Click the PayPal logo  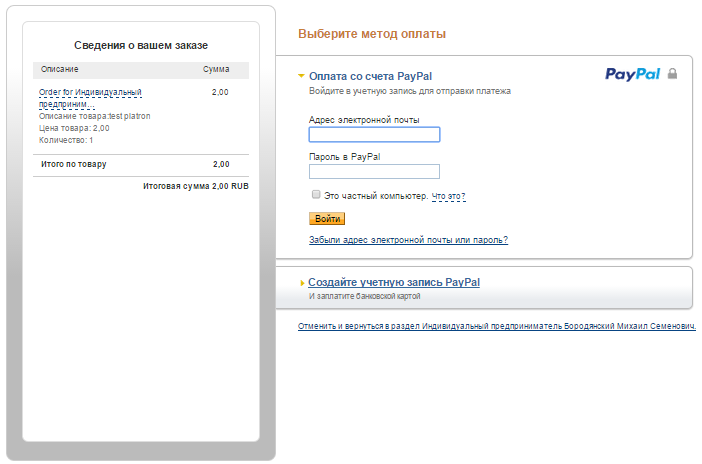click(x=633, y=73)
